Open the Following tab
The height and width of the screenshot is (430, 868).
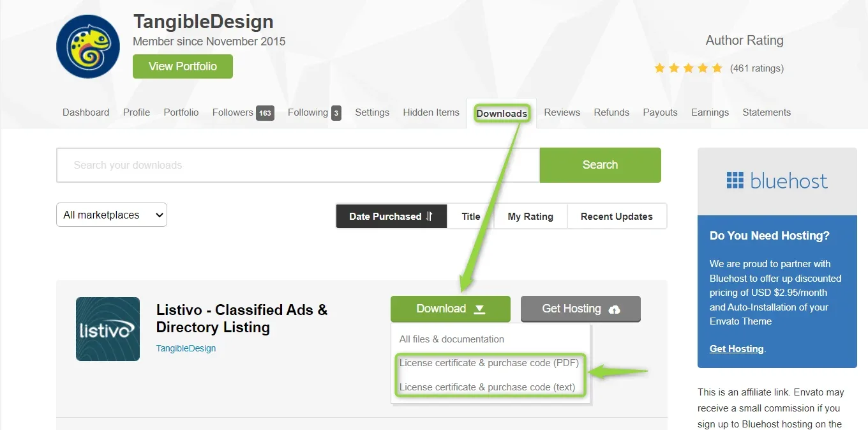coord(308,112)
